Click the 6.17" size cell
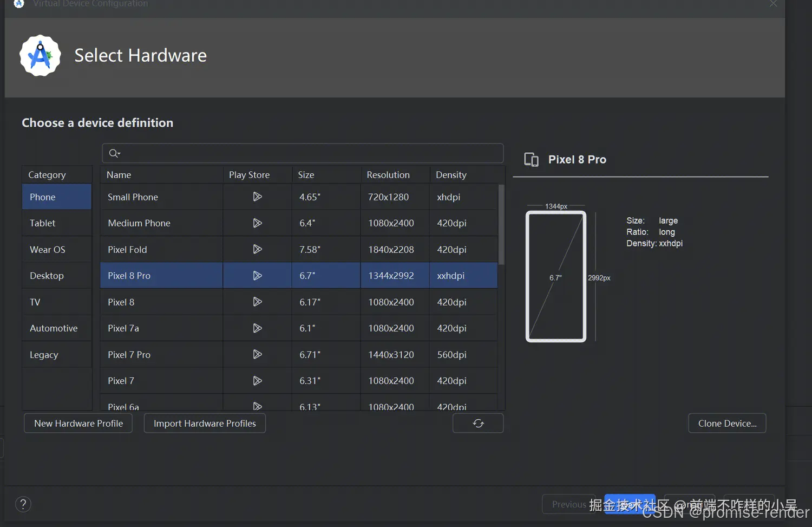Image resolution: width=812 pixels, height=527 pixels. click(326, 302)
